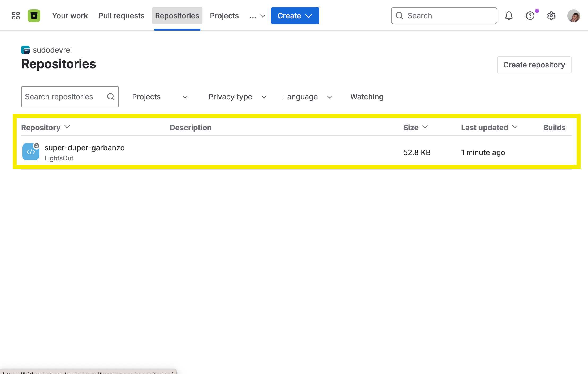Open the app switcher grid icon

pyautogui.click(x=16, y=16)
